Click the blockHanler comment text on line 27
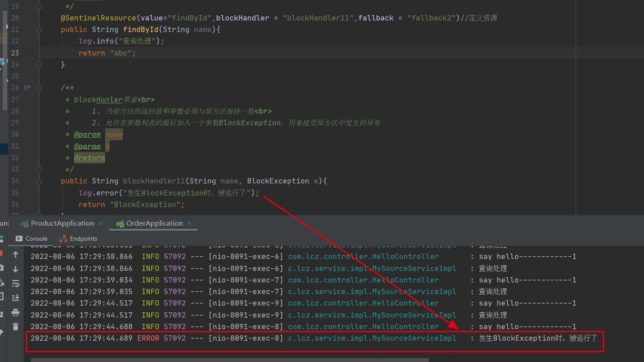The height and width of the screenshot is (362, 644). (114, 99)
